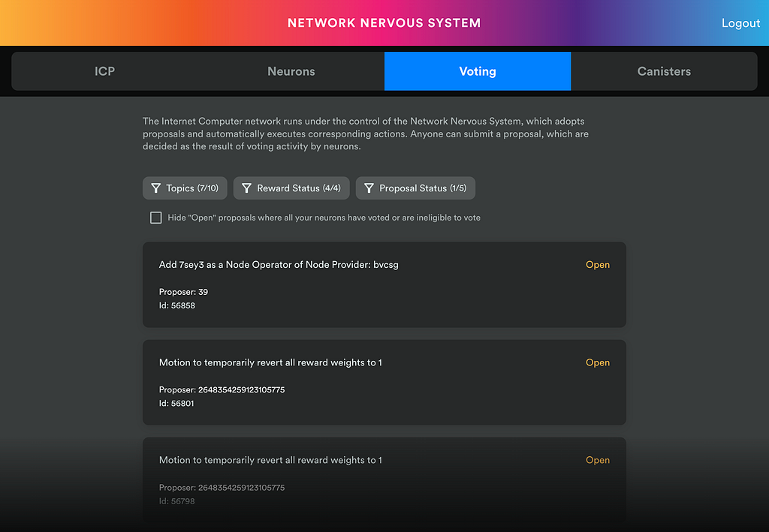Click Open status on proposal 56858
The height and width of the screenshot is (532, 769).
coord(597,265)
